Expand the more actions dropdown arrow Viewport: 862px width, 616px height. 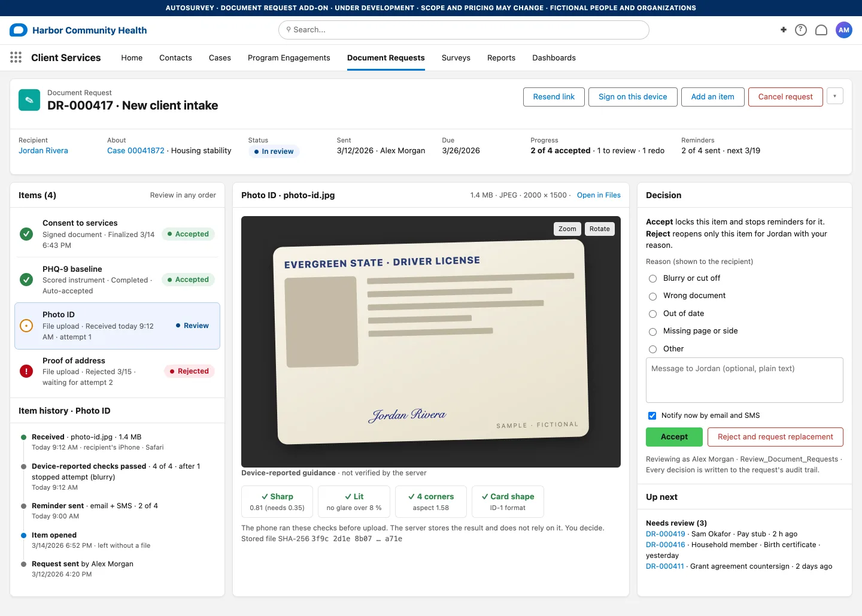[x=835, y=96]
